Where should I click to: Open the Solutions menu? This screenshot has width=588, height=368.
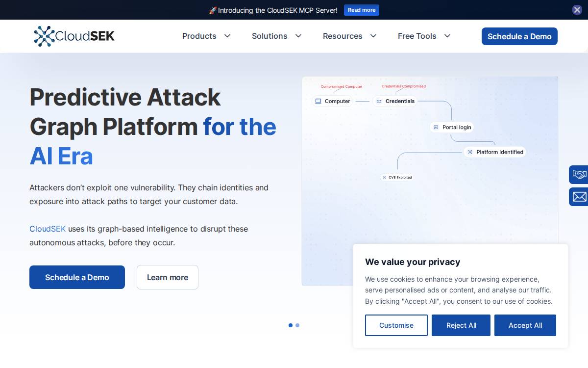point(269,36)
